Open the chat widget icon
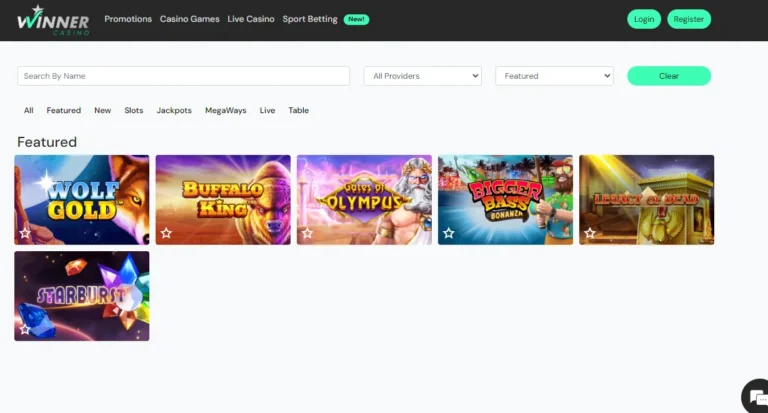Image resolution: width=768 pixels, height=413 pixels. coord(752,395)
